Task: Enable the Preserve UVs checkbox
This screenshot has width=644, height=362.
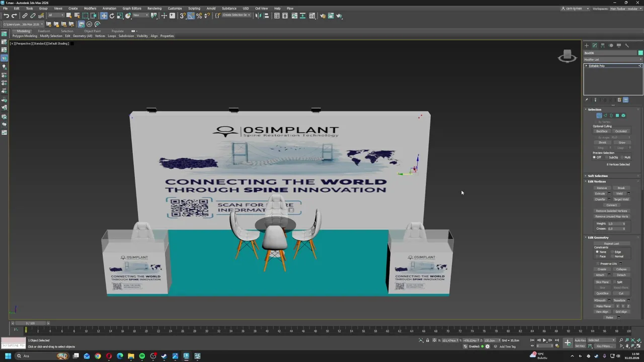Action: click(x=598, y=263)
